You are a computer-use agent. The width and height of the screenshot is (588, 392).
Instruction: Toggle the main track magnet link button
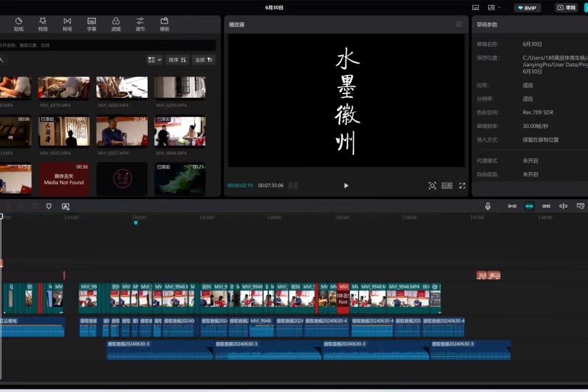pos(512,206)
